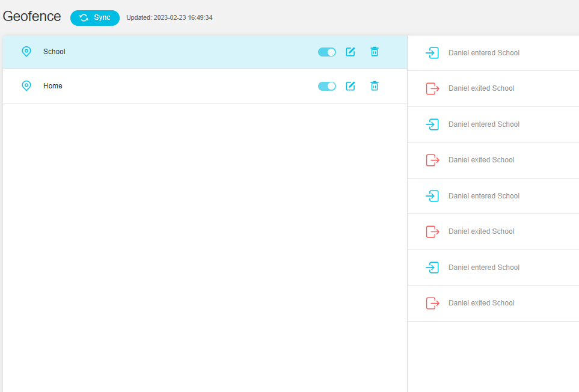This screenshot has height=392, width=579.
Task: Click the enter icon of the third entered event
Action: (x=432, y=196)
